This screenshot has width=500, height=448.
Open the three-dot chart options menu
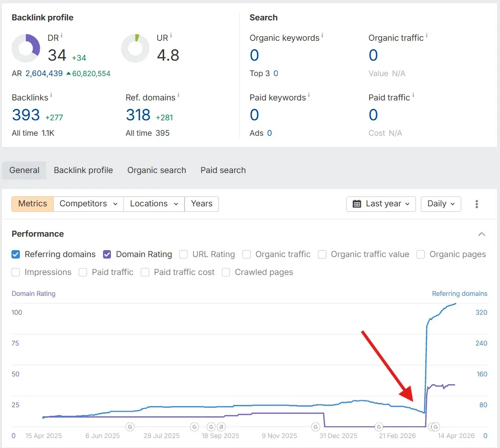point(477,204)
